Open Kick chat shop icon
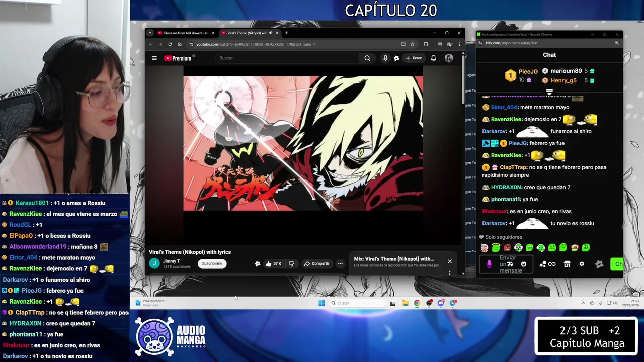644x362 pixels. tap(567, 264)
